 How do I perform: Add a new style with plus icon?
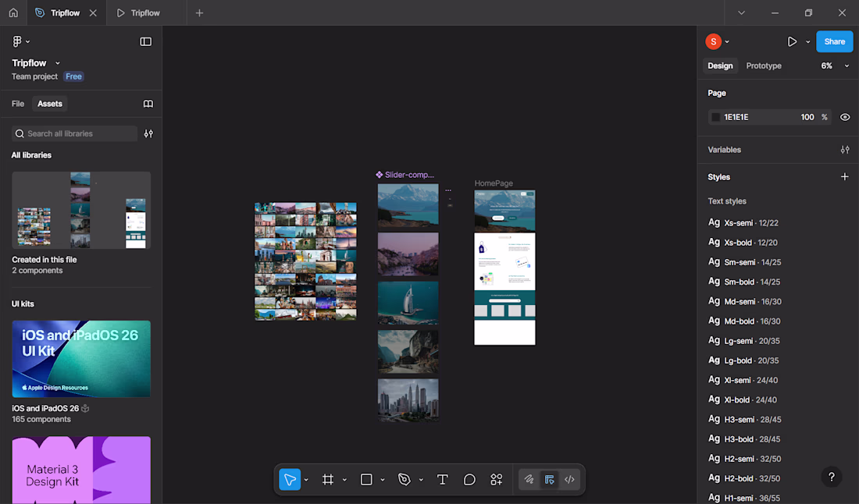point(845,177)
